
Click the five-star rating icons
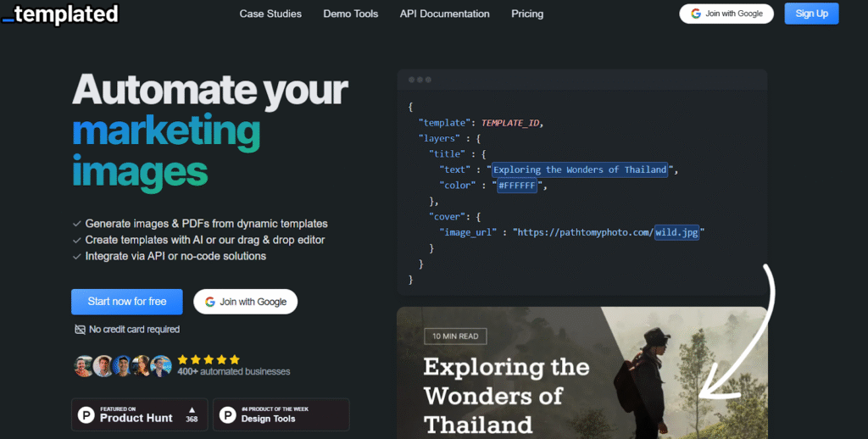(209, 359)
